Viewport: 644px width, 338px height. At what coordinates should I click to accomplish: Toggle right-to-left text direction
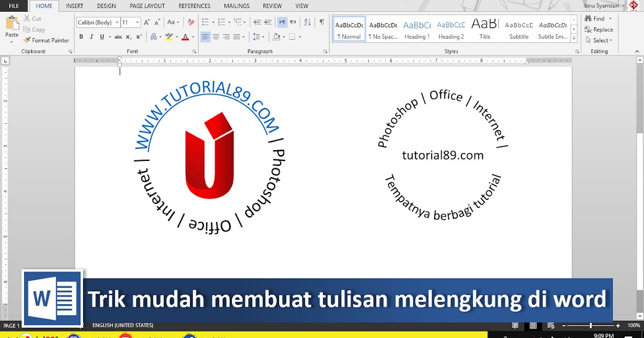292,23
